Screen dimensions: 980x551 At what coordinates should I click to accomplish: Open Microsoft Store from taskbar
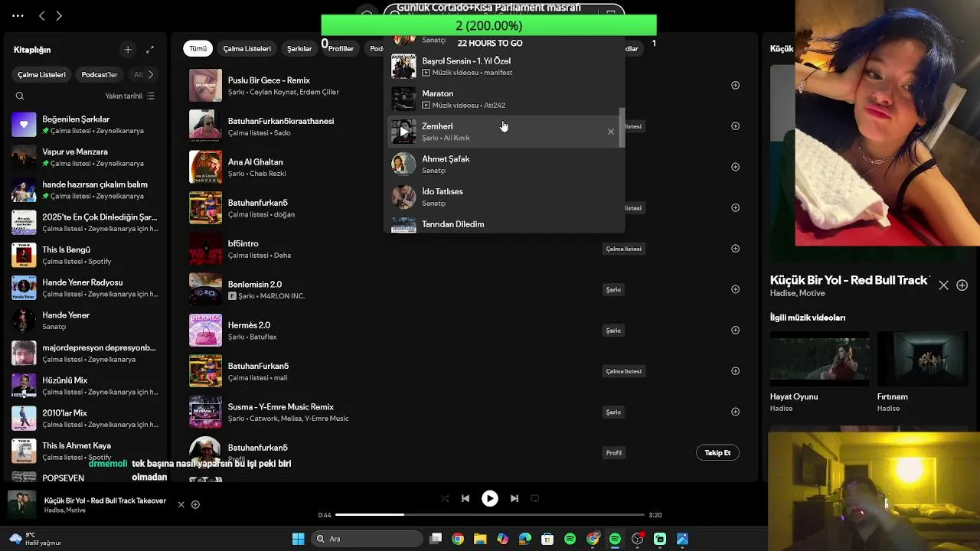tap(547, 539)
